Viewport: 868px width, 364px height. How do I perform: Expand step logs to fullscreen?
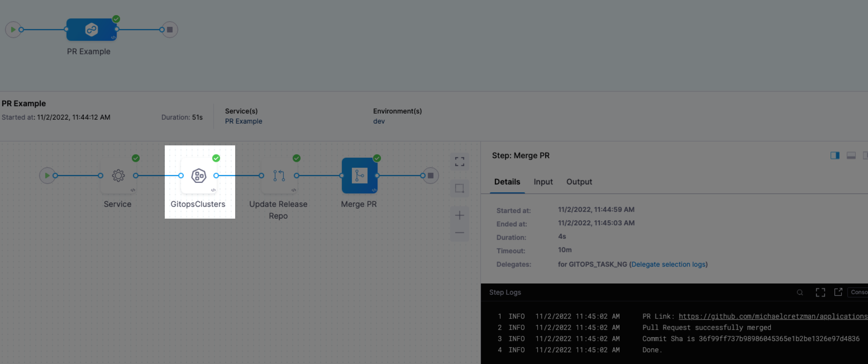pyautogui.click(x=820, y=292)
